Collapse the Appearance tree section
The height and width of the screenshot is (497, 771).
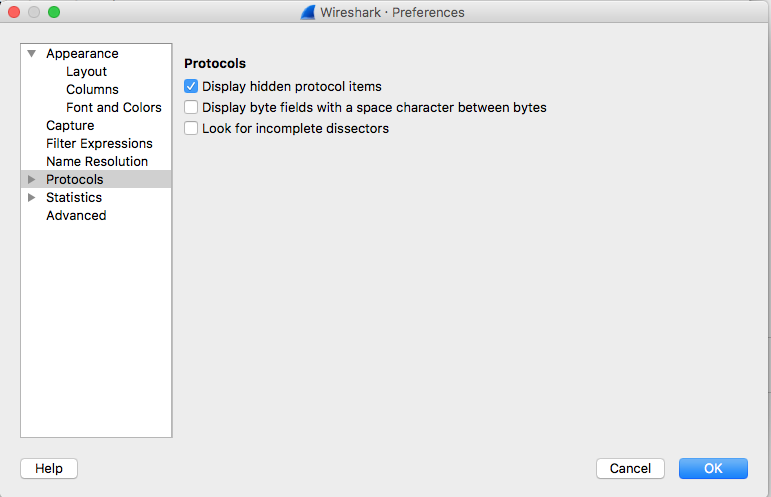32,54
